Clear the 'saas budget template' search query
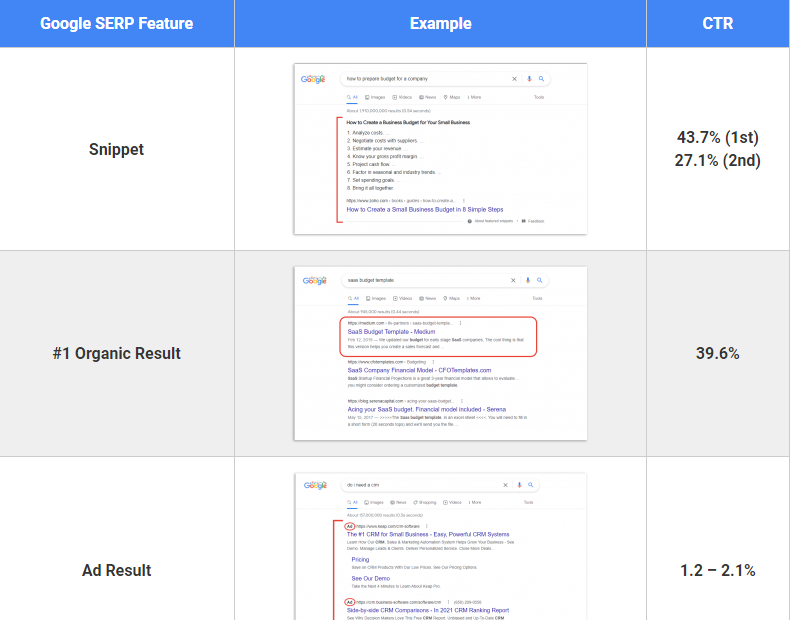 point(513,281)
